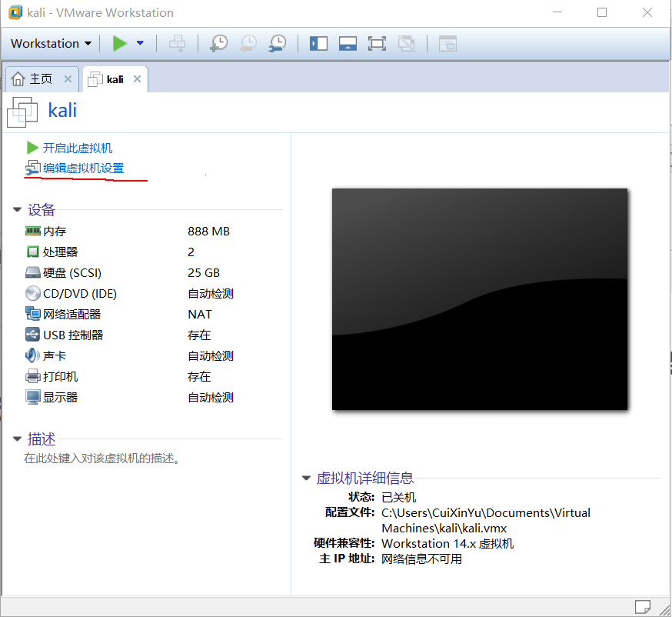Click the NAT network value
672x617 pixels.
coord(200,315)
